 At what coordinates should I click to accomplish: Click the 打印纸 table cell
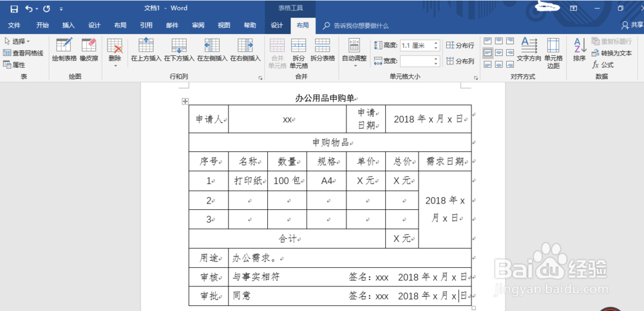click(248, 181)
